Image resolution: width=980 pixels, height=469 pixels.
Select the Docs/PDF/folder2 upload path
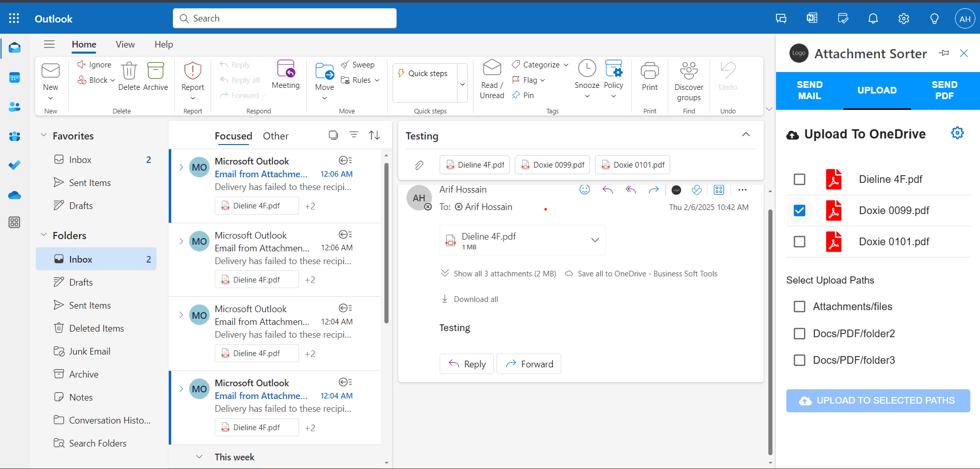point(800,334)
